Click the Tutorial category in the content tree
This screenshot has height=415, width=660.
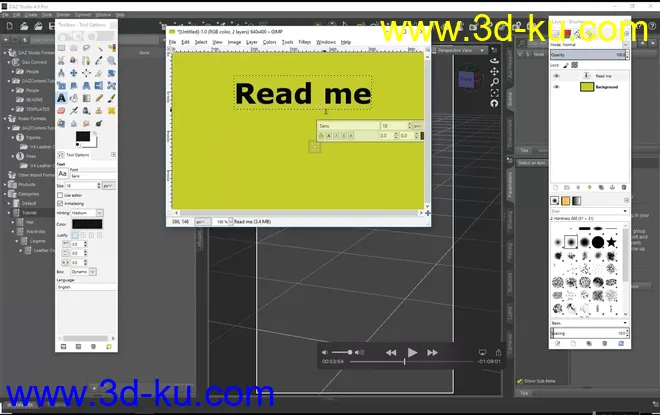(30, 212)
